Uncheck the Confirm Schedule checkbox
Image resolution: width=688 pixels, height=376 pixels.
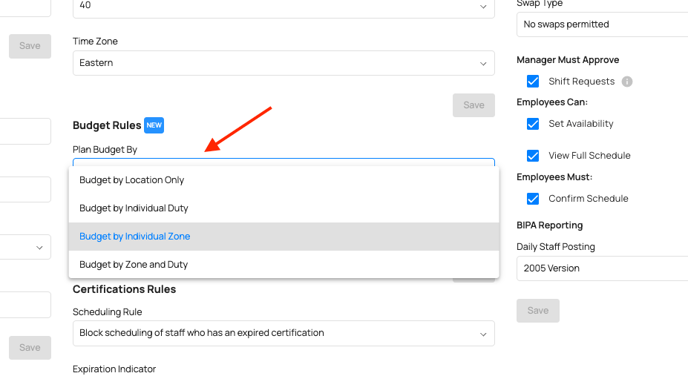point(533,199)
